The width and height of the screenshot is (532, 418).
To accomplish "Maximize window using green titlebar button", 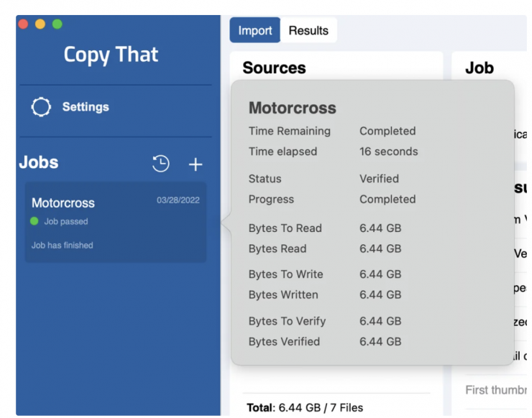I will click(x=58, y=24).
